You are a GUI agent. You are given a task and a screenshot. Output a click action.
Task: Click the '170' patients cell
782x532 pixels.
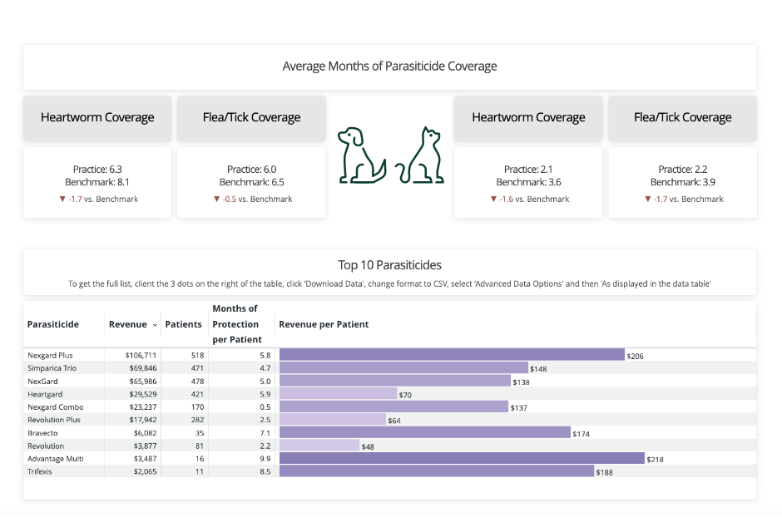[x=197, y=407]
